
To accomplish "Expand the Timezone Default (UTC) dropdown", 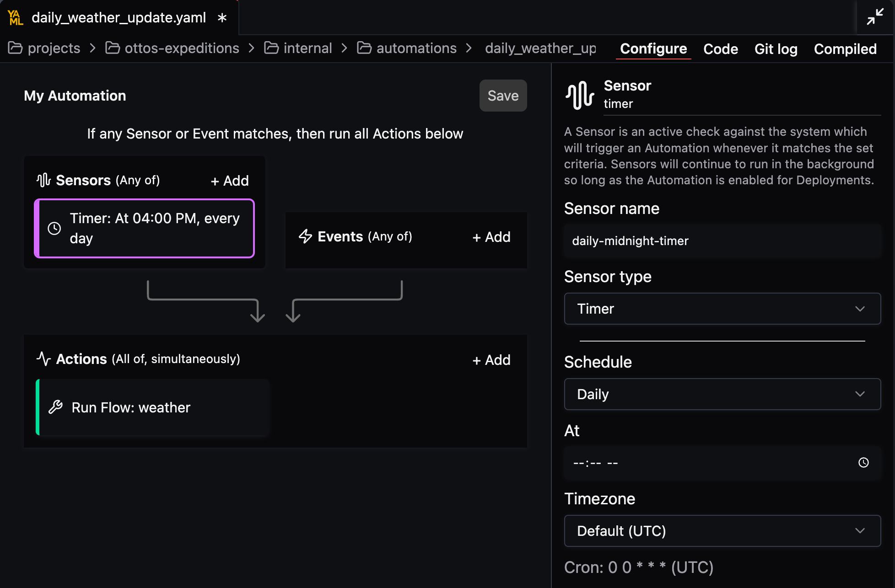I will 722,531.
